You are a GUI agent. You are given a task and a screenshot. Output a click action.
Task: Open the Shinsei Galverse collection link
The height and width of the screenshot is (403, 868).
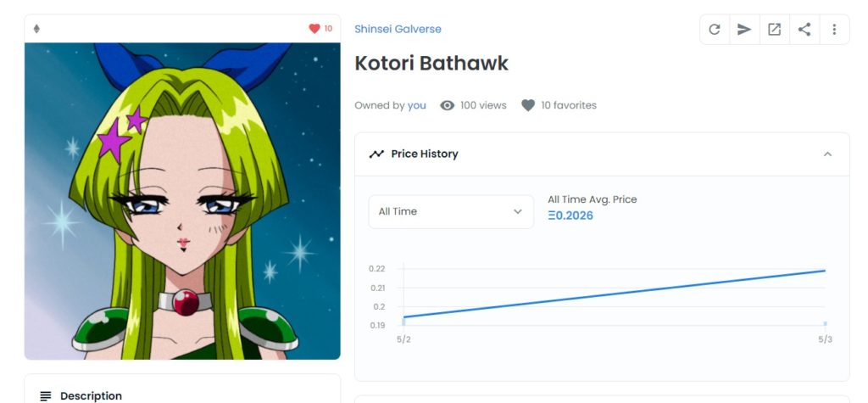[x=398, y=29]
